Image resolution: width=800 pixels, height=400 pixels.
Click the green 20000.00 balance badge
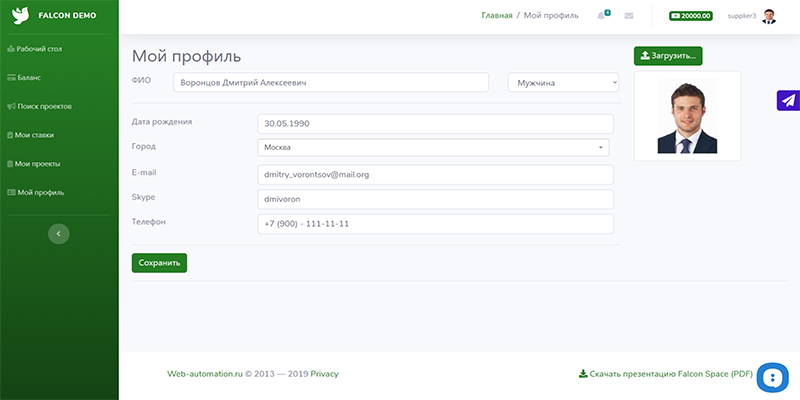click(691, 16)
